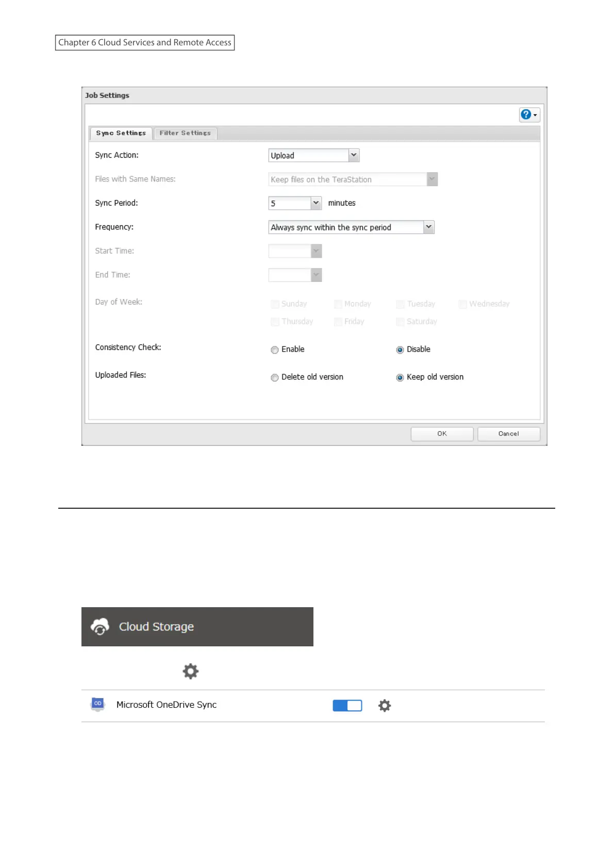This screenshot has height=868, width=614.
Task: Click the Cloud Storage banner text
Action: coord(156,627)
